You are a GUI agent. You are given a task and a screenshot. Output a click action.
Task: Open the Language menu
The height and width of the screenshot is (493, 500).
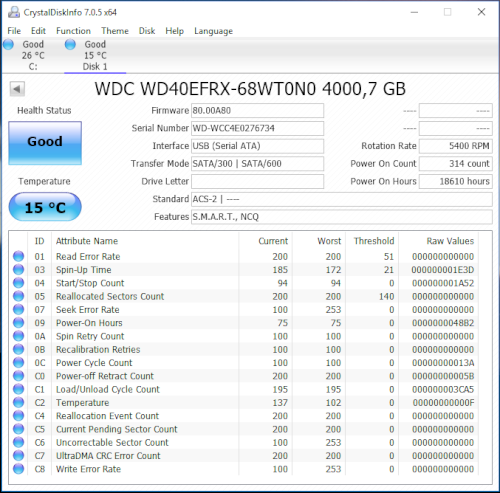pos(214,31)
